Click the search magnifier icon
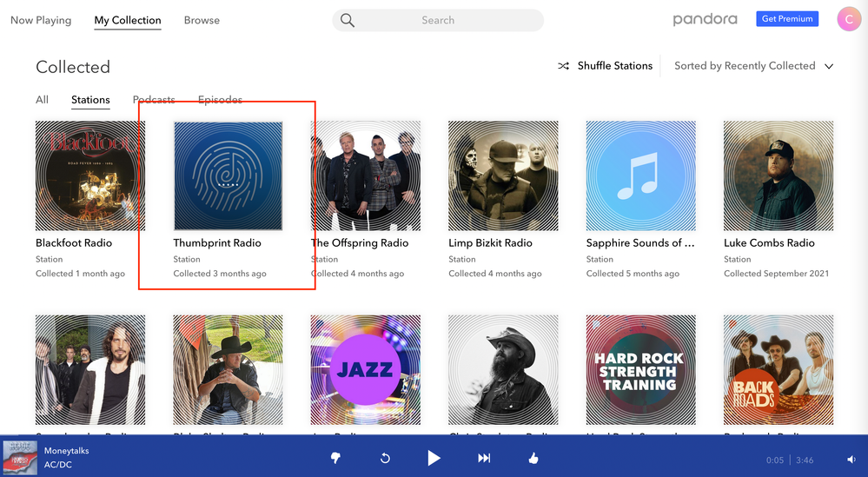868x477 pixels. pos(348,20)
